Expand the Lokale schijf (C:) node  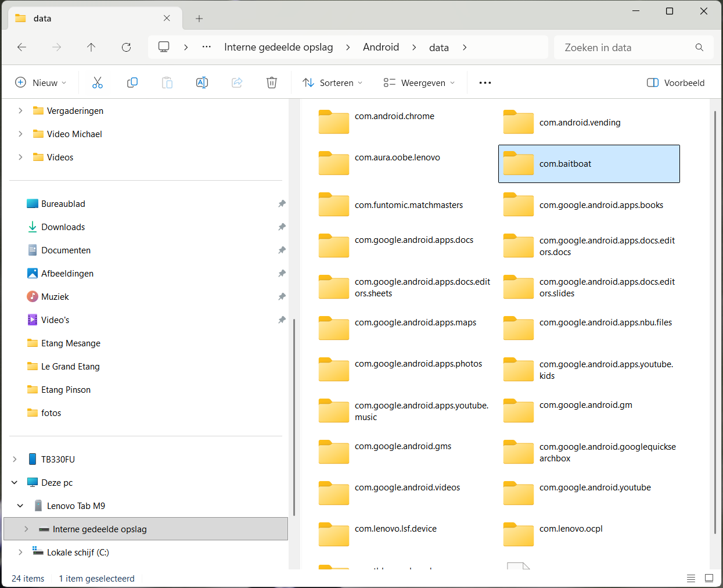pyautogui.click(x=20, y=552)
